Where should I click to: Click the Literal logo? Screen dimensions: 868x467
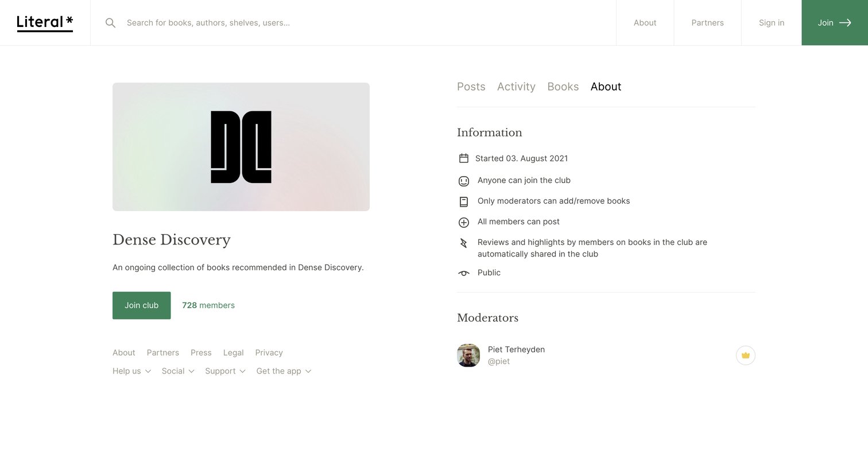point(45,23)
